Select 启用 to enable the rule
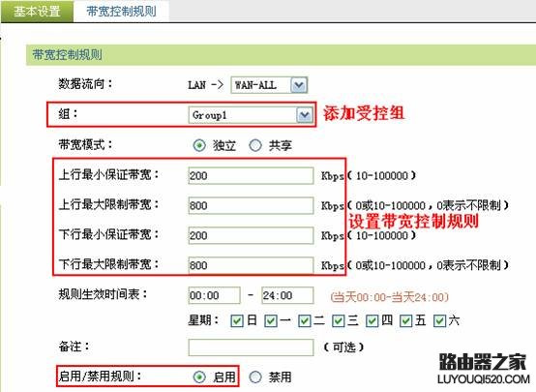The width and height of the screenshot is (536, 392). pyautogui.click(x=199, y=377)
